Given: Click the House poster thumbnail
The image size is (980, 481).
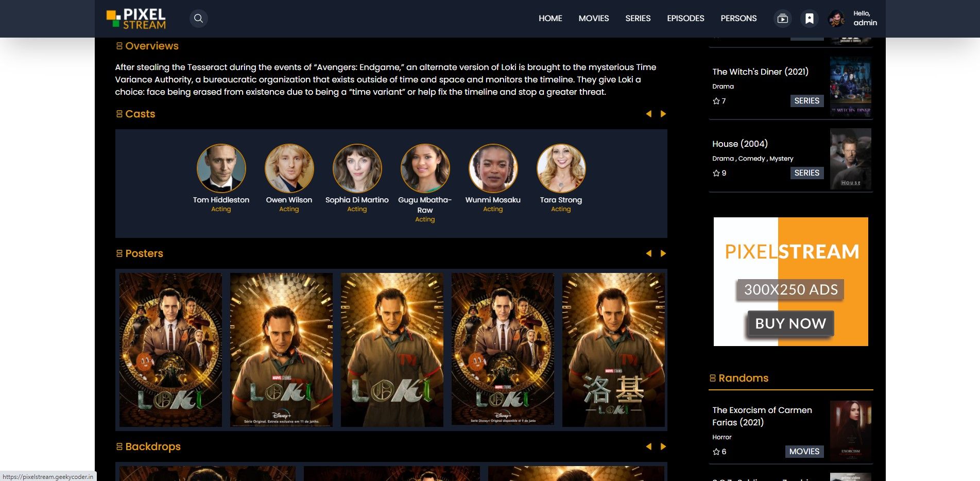Looking at the screenshot, I should tap(851, 159).
